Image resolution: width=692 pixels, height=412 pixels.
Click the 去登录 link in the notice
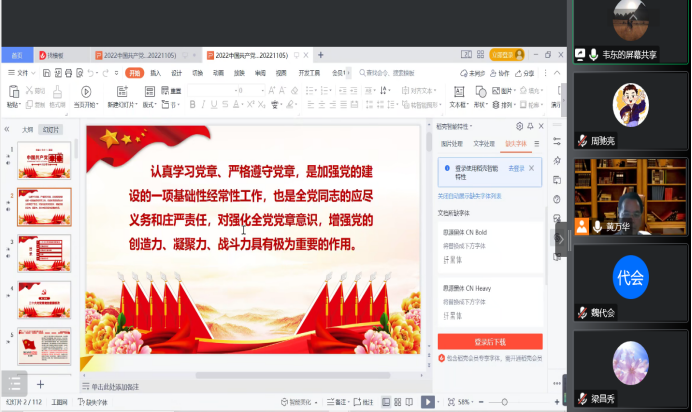point(516,167)
